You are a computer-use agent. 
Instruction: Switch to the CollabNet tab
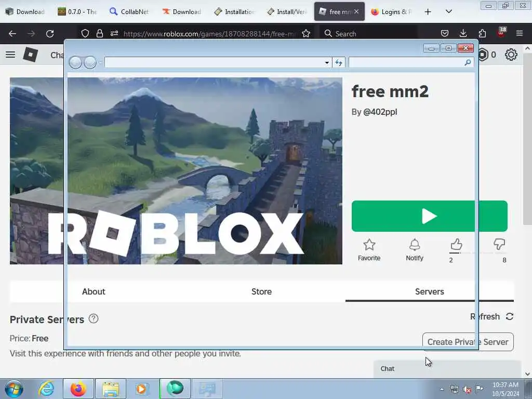pyautogui.click(x=129, y=11)
